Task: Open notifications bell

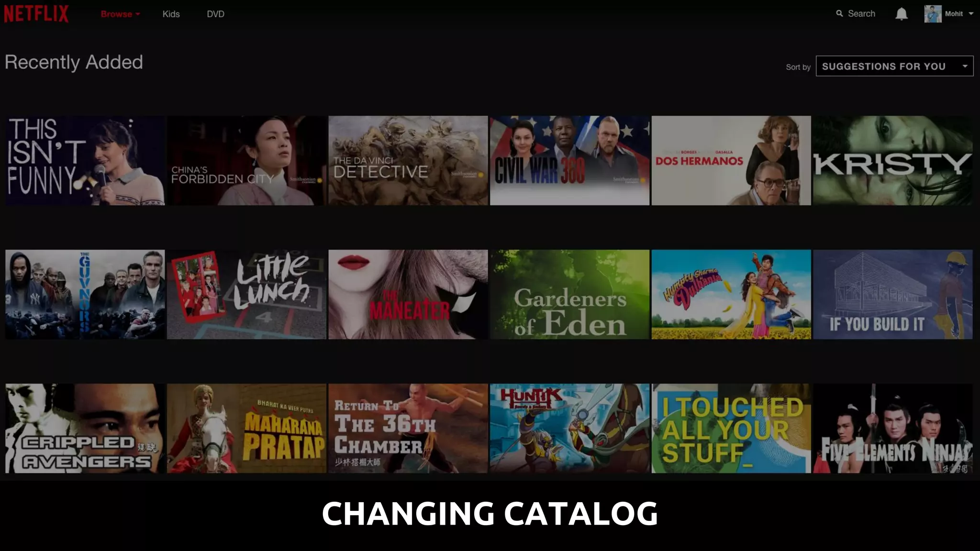Action: coord(902,14)
